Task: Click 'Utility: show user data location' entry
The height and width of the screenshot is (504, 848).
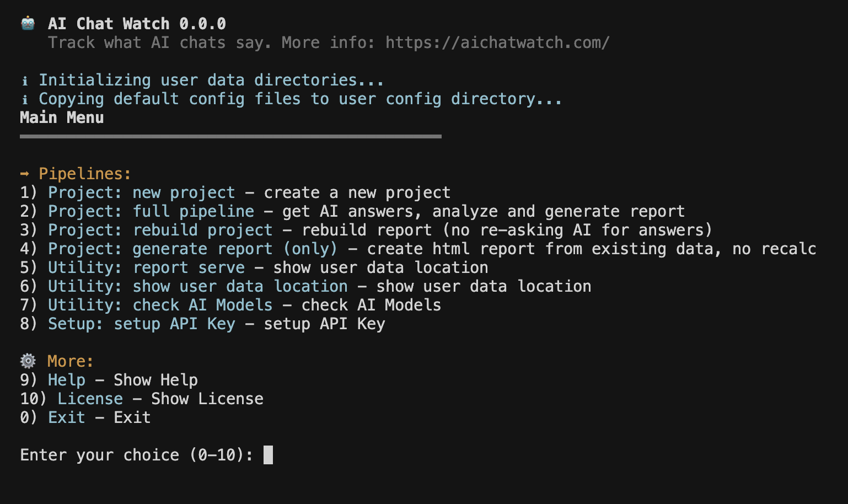Action: 197,286
